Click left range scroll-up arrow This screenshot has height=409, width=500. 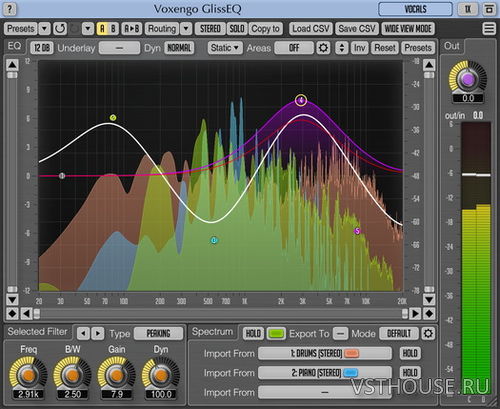coord(12,65)
